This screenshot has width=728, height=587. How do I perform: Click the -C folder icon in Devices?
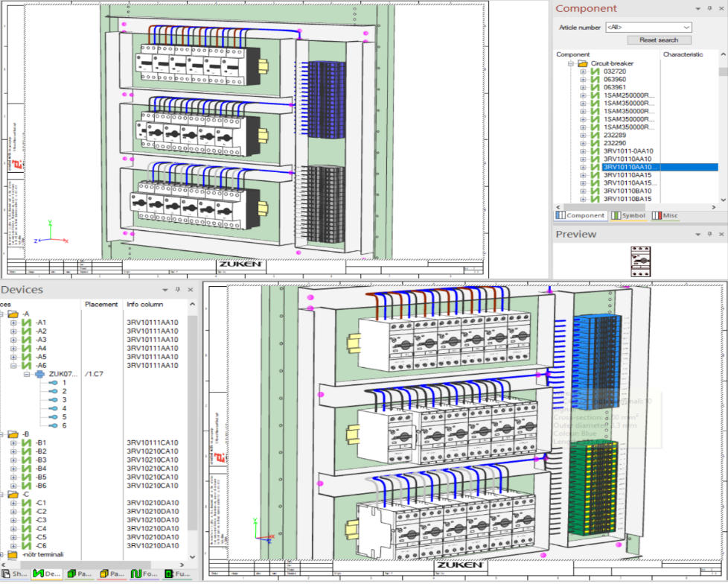point(13,494)
